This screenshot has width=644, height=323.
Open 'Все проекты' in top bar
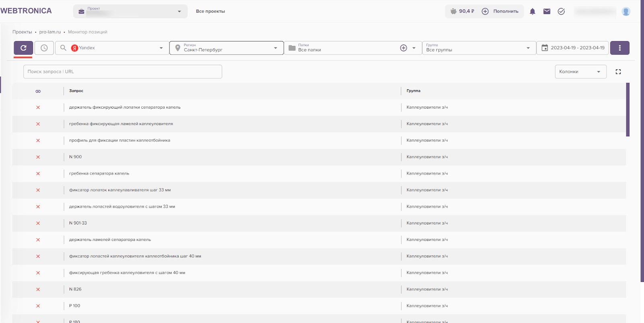pyautogui.click(x=211, y=11)
